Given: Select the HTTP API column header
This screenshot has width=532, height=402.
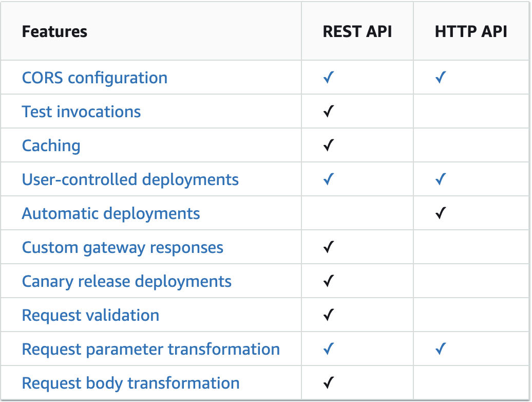Looking at the screenshot, I should tap(470, 32).
